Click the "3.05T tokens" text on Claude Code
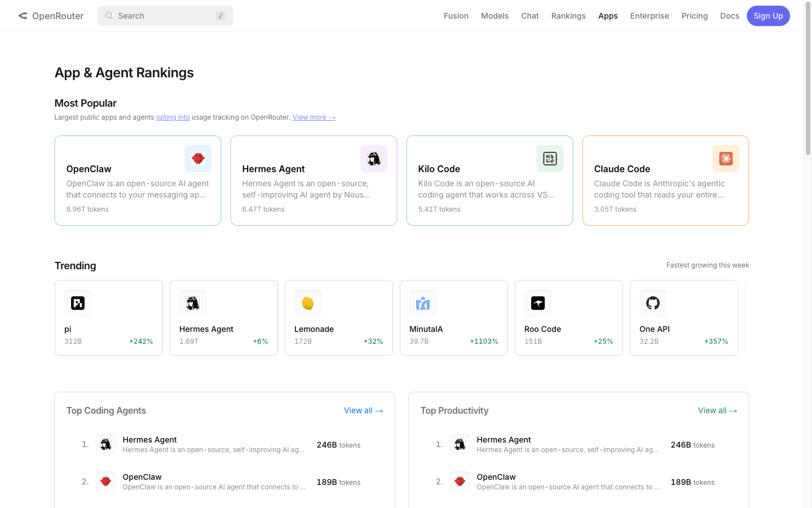Screen dimensions: 812x508 tap(615, 209)
